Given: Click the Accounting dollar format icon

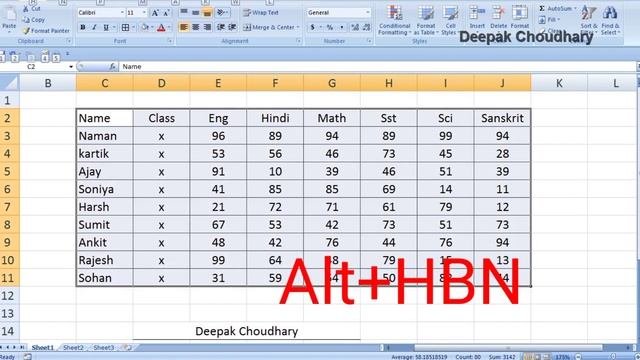Looking at the screenshot, I should point(313,27).
